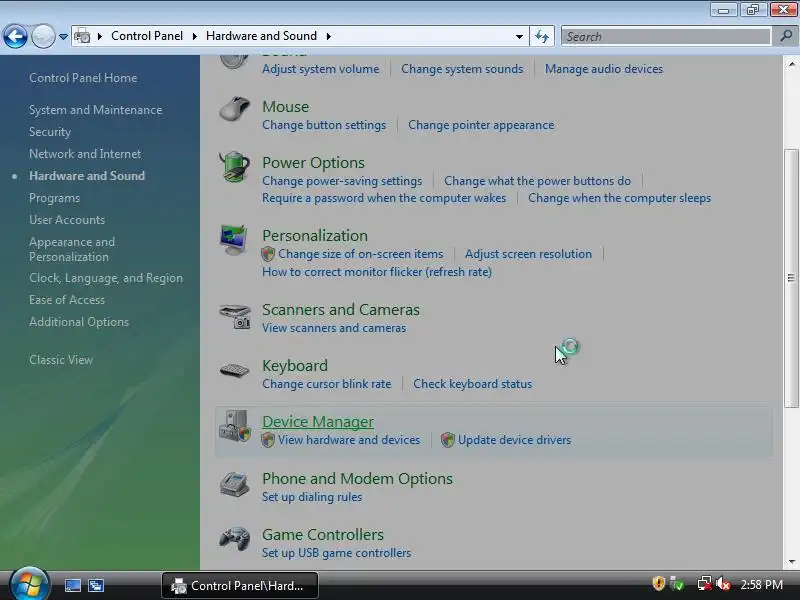The height and width of the screenshot is (600, 800).
Task: Open Control Panel Home in sidebar
Action: click(x=83, y=78)
